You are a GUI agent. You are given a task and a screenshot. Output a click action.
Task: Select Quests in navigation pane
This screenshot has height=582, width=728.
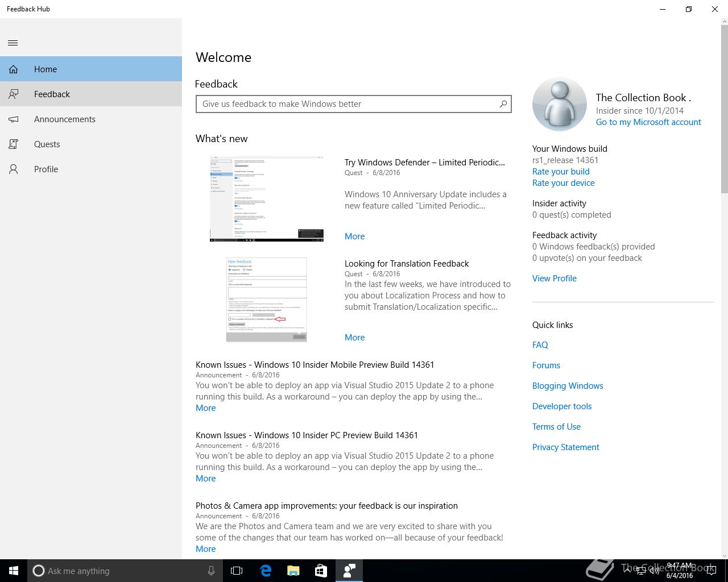pos(91,144)
